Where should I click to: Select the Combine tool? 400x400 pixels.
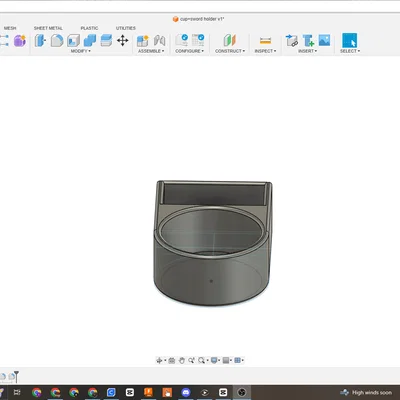[90, 41]
